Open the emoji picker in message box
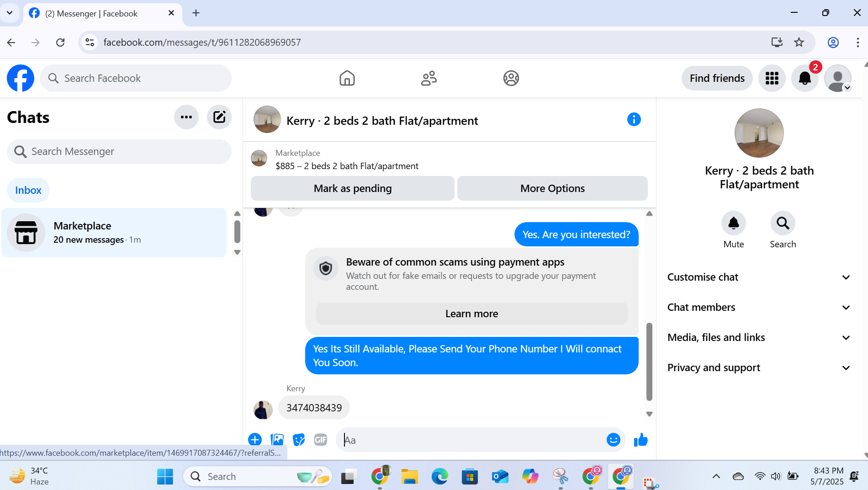 point(614,440)
